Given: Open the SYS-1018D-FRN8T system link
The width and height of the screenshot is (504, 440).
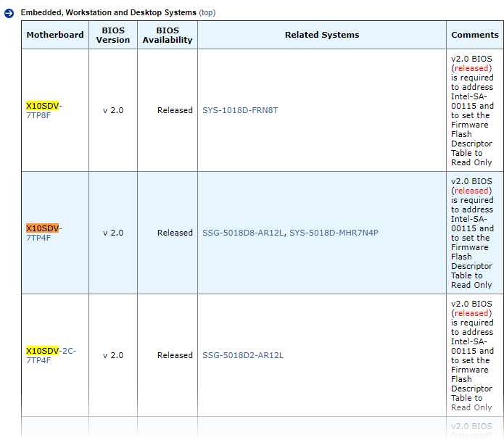Looking at the screenshot, I should pos(240,110).
